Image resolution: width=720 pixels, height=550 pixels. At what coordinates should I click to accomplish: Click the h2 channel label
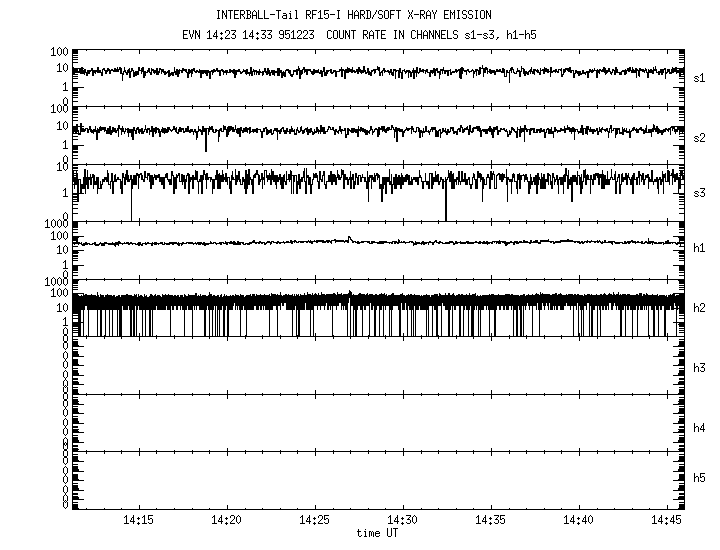[x=700, y=307]
